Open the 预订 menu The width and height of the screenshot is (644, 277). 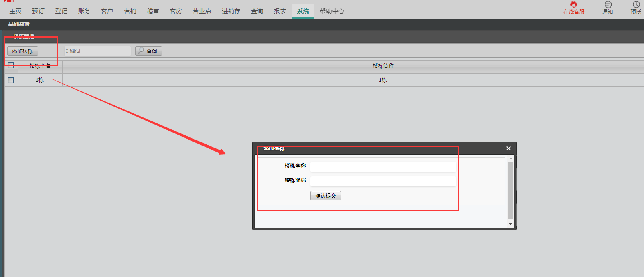(38, 11)
